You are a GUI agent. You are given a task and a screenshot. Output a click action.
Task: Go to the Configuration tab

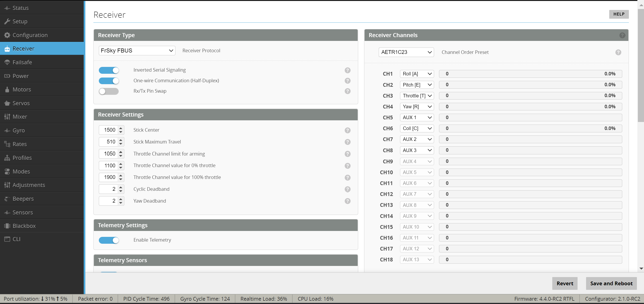[x=30, y=35]
